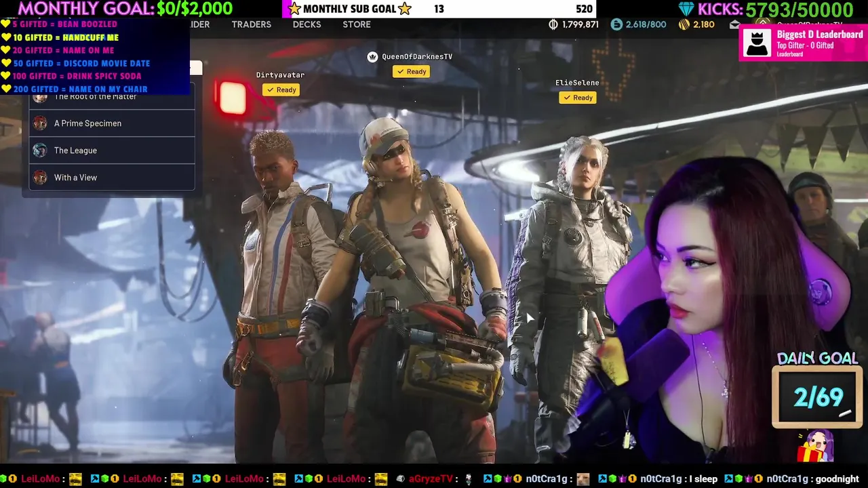Click the Daily Goal 2/69 chalkboard
This screenshot has height=488, width=868.
coord(817,397)
